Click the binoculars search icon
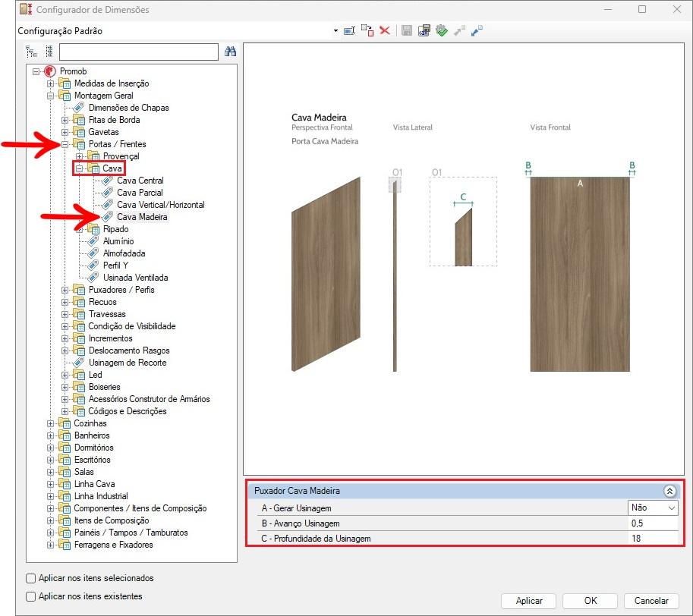693x616 pixels. [232, 52]
